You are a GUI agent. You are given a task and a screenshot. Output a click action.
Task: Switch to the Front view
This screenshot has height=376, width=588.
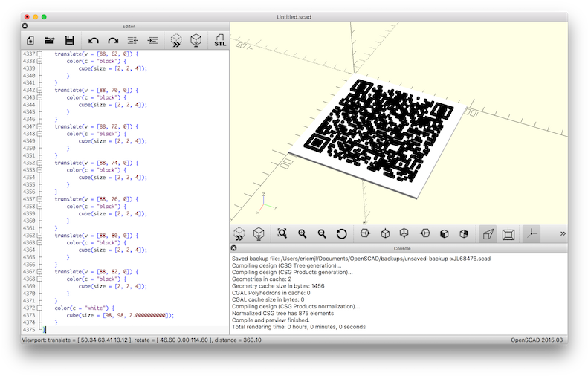click(x=445, y=234)
